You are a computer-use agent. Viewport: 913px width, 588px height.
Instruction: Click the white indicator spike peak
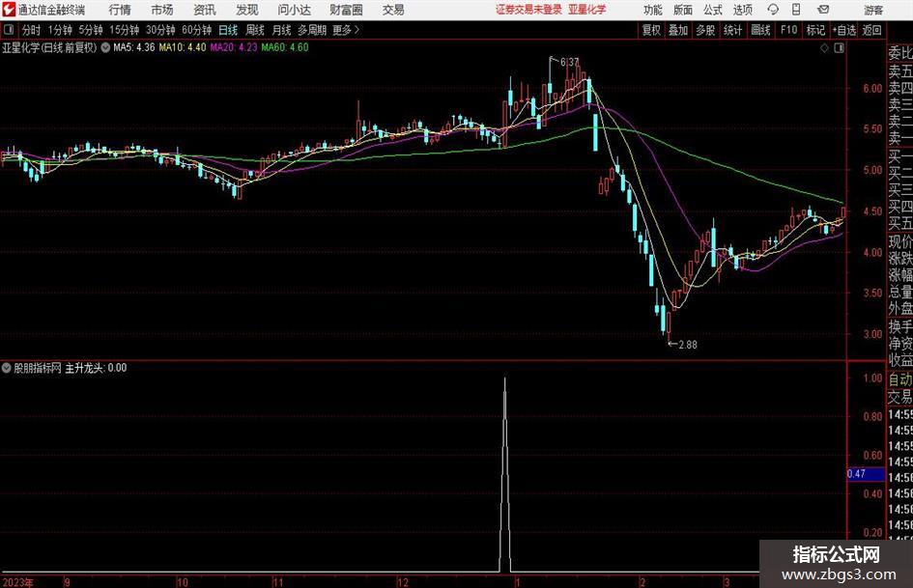pyautogui.click(x=505, y=379)
